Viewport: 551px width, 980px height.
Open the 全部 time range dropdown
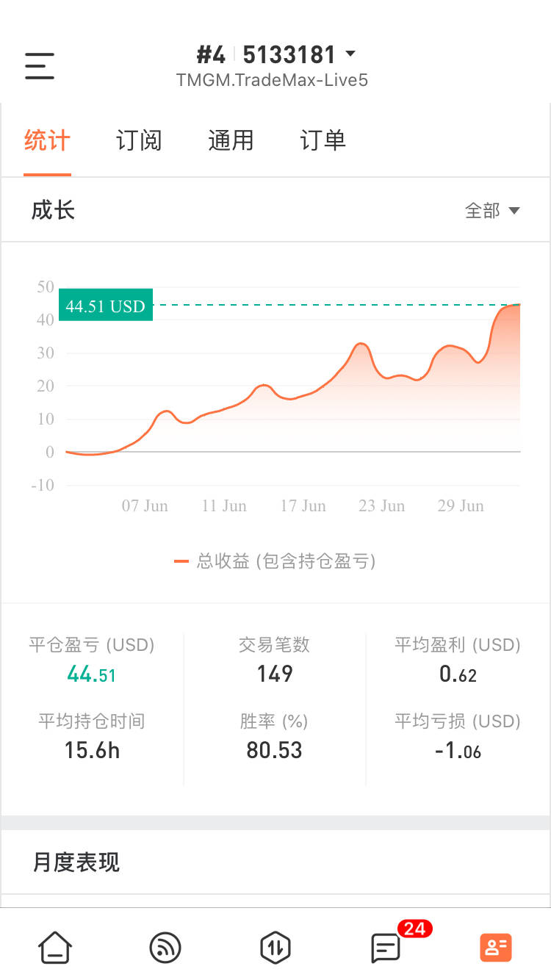(x=492, y=211)
